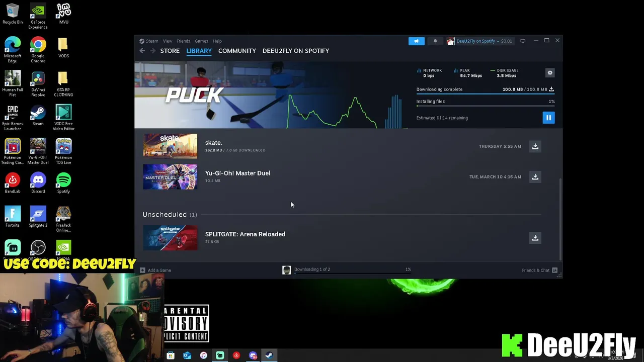
Task: Click TUE, MARCH 10 4:16 AM schedule text
Action: click(x=495, y=177)
